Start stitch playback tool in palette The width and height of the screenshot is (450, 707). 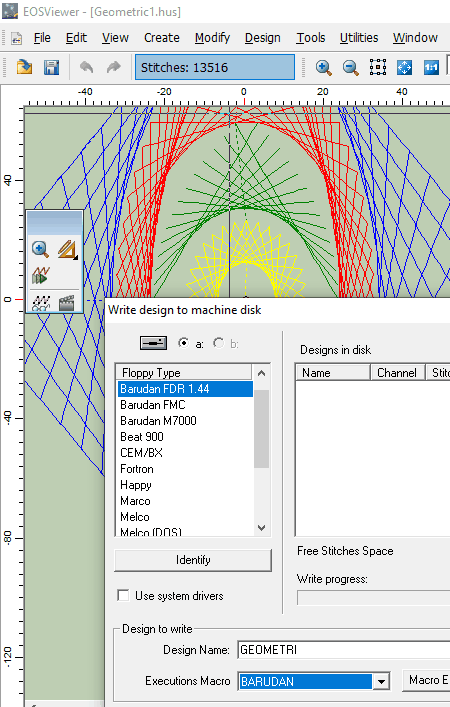(41, 275)
